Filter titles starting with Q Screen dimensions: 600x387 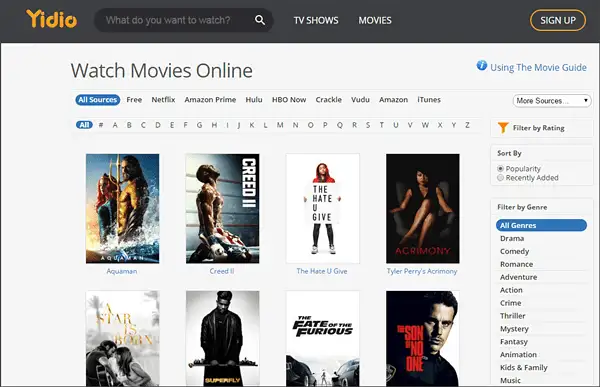click(340, 125)
